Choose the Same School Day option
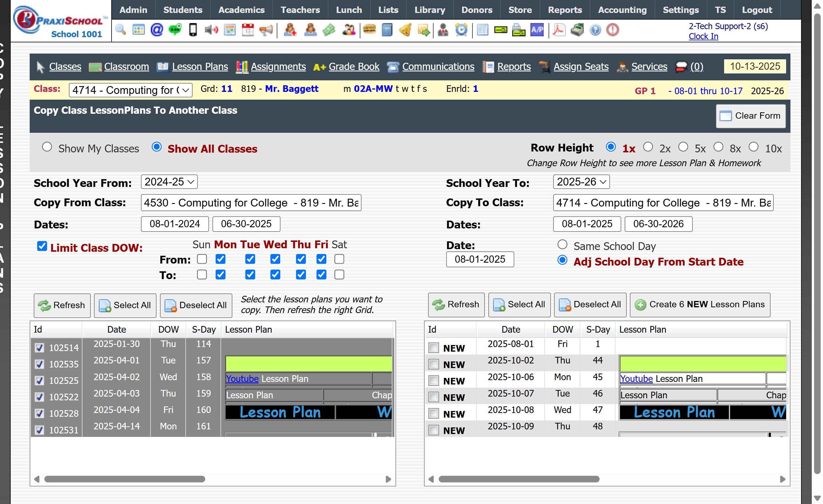 (x=562, y=245)
